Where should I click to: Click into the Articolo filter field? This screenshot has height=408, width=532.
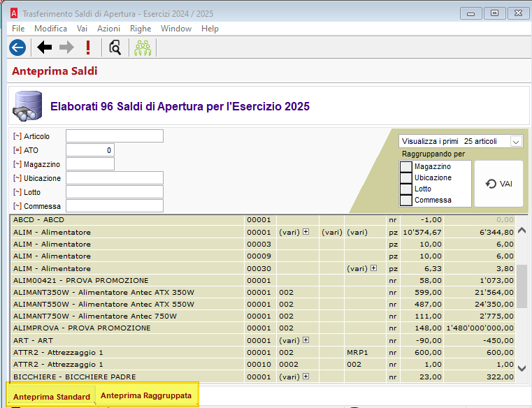(115, 136)
